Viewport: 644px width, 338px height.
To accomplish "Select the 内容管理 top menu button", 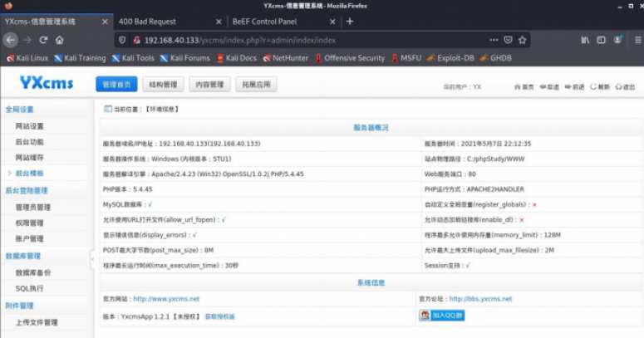I will coord(209,85).
